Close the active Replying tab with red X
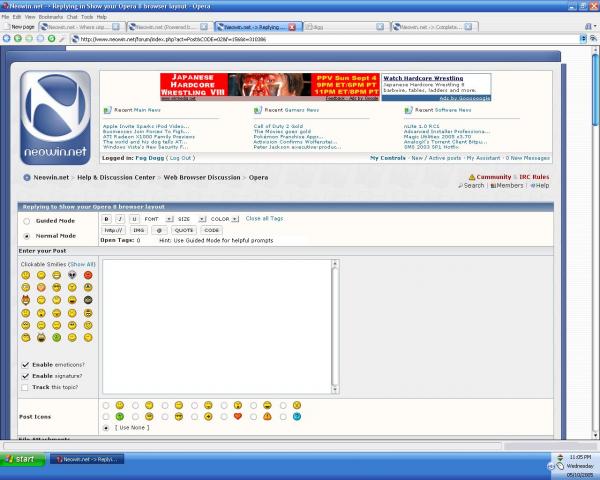This screenshot has width=600, height=480. 292,27
